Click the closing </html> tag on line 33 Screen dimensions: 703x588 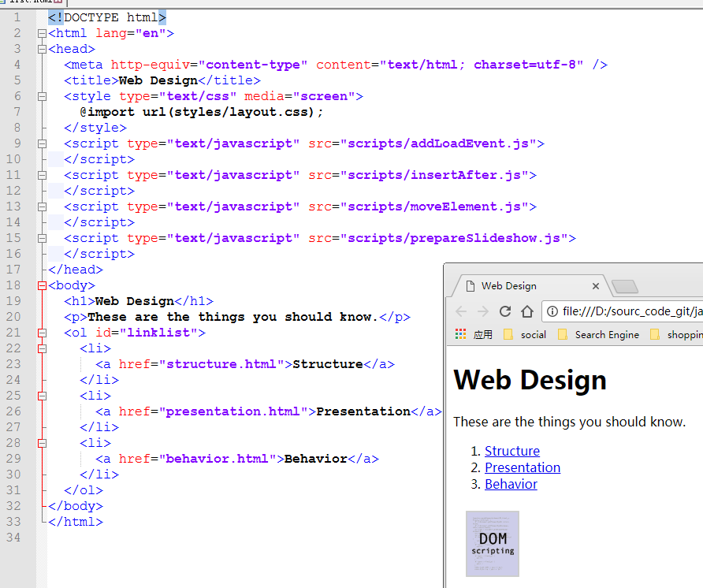76,522
